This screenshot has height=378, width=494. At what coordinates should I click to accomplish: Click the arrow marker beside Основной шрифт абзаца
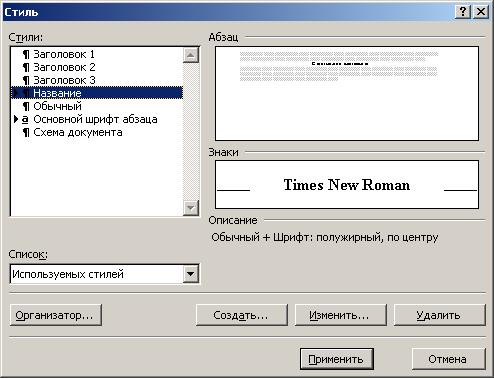[x=16, y=119]
